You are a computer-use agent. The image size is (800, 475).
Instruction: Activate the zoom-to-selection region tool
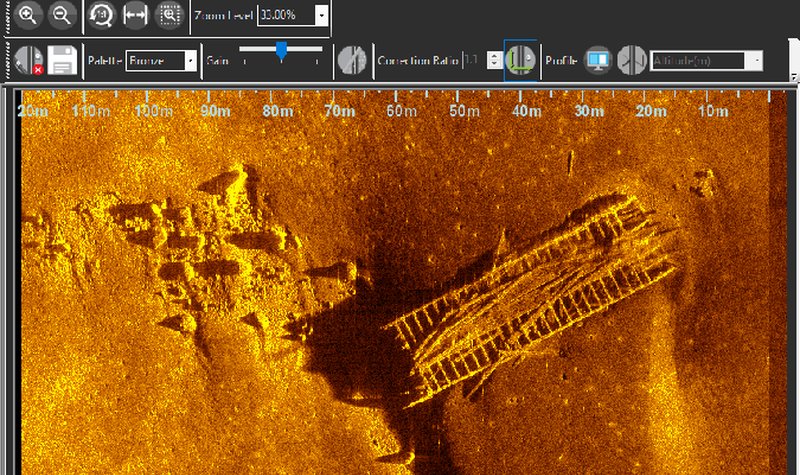point(169,15)
